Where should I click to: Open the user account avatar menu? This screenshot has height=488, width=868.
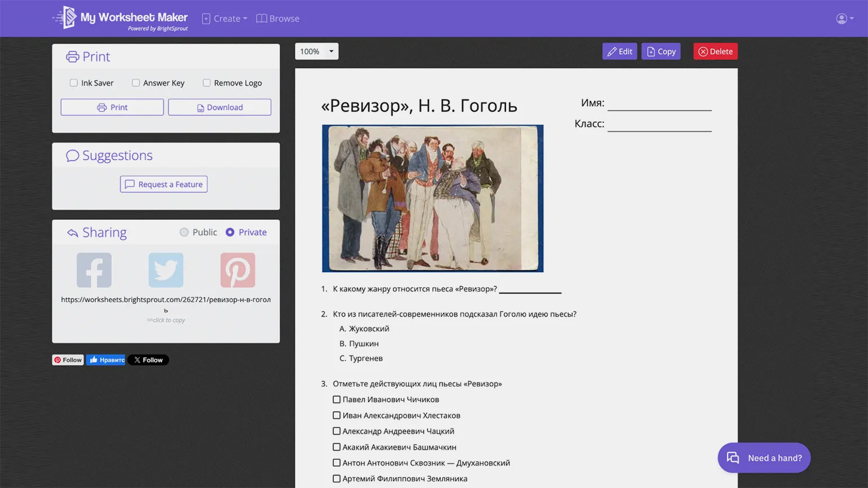[844, 19]
